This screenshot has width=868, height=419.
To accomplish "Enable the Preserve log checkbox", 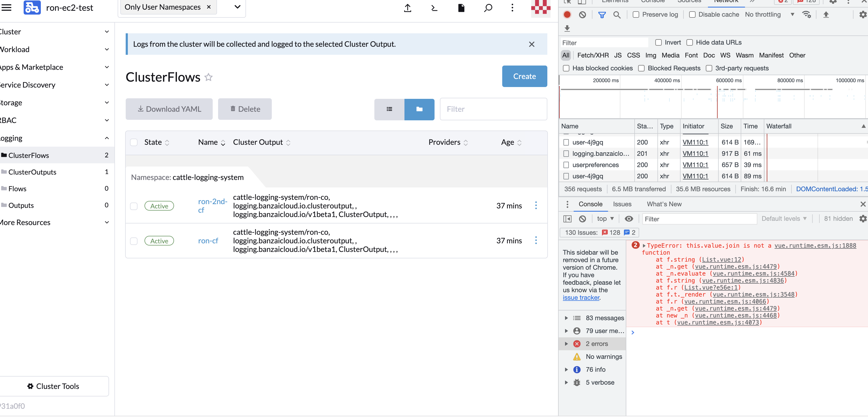I will pos(636,15).
